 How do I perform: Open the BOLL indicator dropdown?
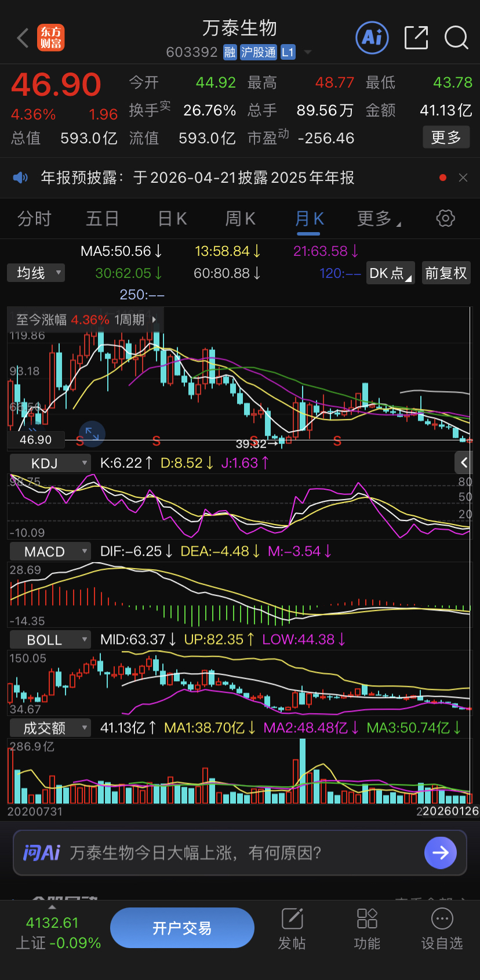50,639
